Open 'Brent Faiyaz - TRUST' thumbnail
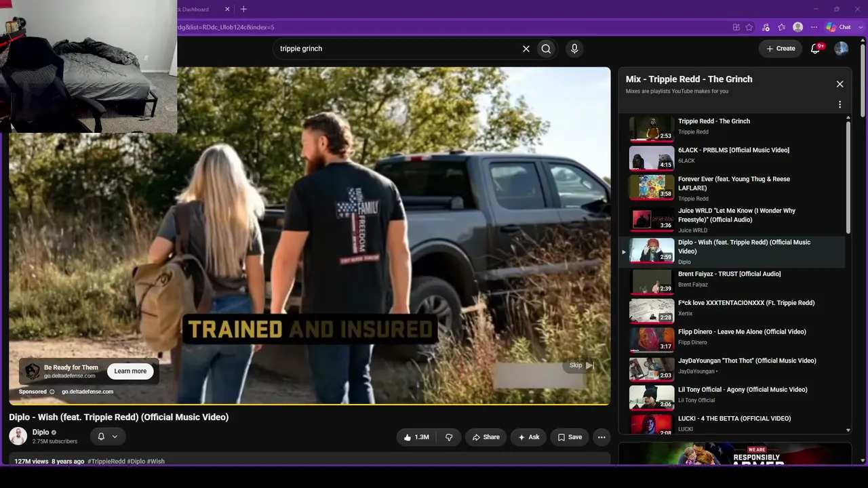This screenshot has height=488, width=868. 652,282
